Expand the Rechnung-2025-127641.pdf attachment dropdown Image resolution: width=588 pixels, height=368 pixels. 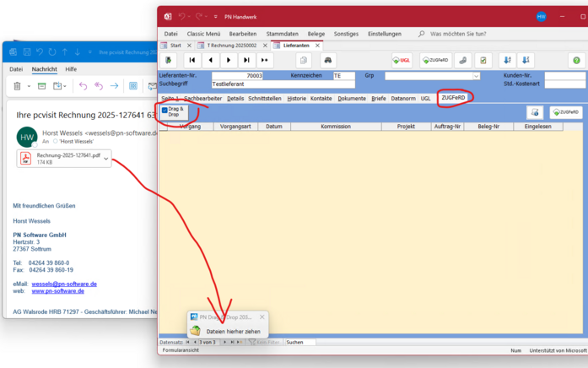[x=106, y=159]
